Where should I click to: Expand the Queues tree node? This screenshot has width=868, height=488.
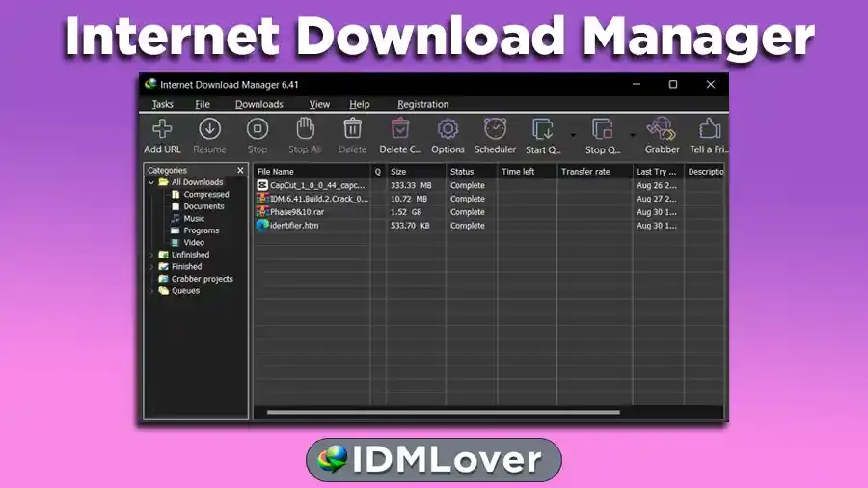151,291
